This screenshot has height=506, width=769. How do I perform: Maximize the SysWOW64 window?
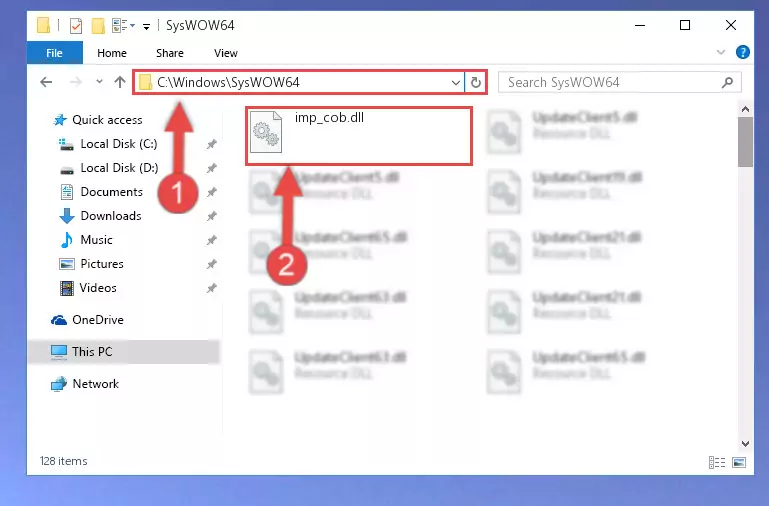(x=685, y=25)
